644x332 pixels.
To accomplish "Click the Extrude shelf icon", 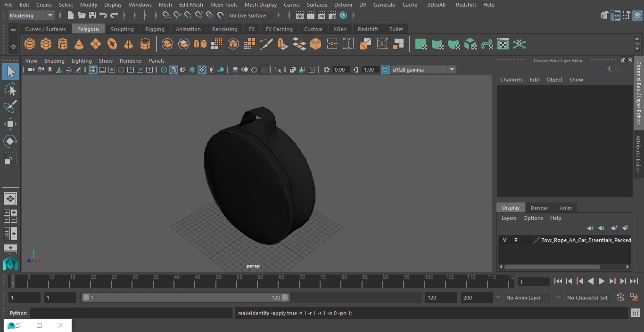I will [282, 44].
